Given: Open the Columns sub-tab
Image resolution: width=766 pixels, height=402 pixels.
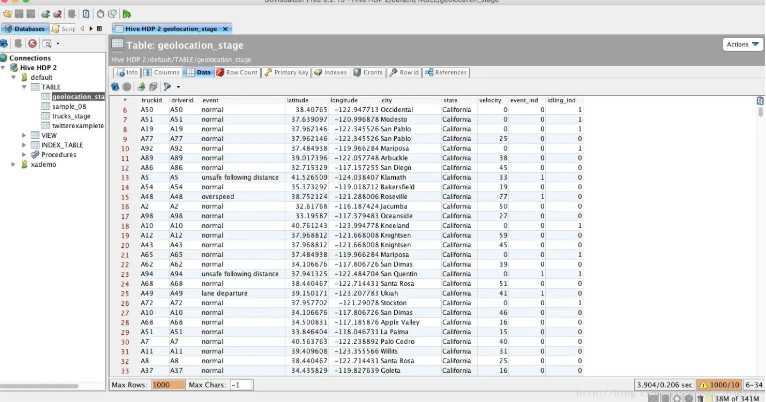Looking at the screenshot, I should pyautogui.click(x=162, y=72).
